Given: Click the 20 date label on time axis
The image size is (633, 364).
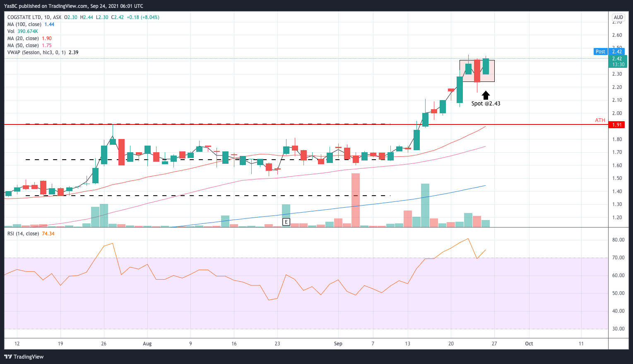Looking at the screenshot, I should (x=451, y=344).
